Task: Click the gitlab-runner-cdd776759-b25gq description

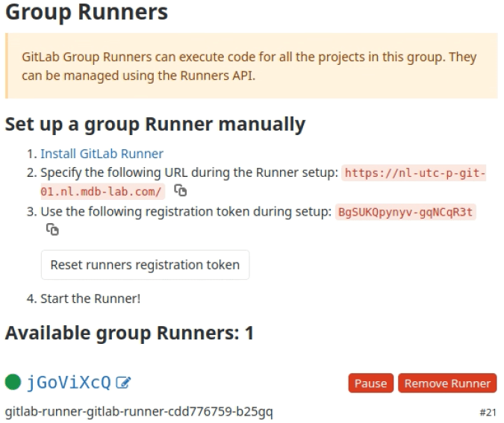Action: (x=139, y=411)
